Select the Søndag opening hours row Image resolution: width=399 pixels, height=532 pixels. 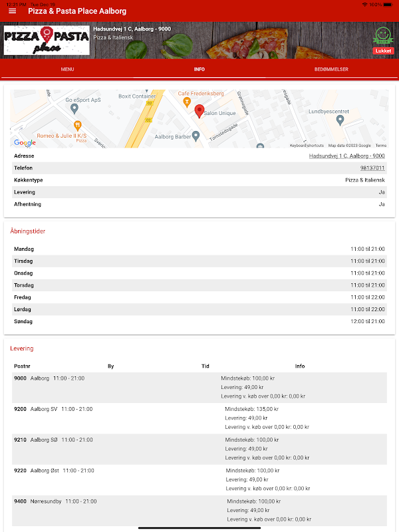point(199,321)
